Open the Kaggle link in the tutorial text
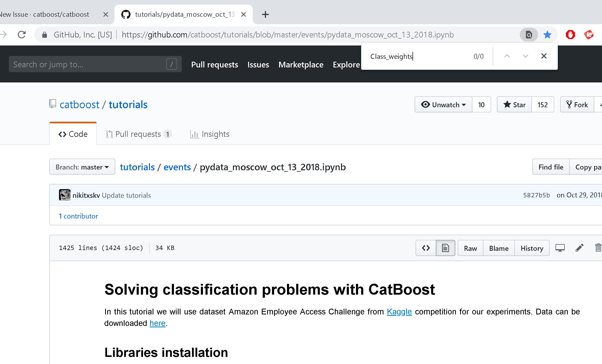This screenshot has height=364, width=602. click(399, 312)
